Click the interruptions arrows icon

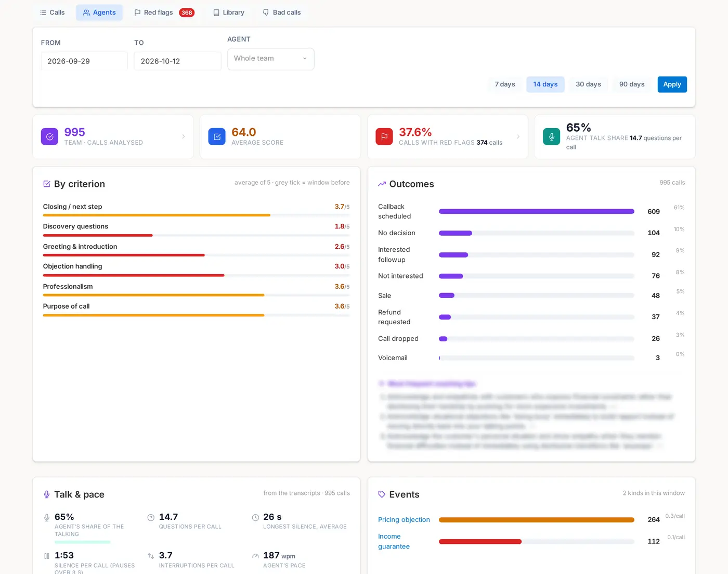point(151,556)
